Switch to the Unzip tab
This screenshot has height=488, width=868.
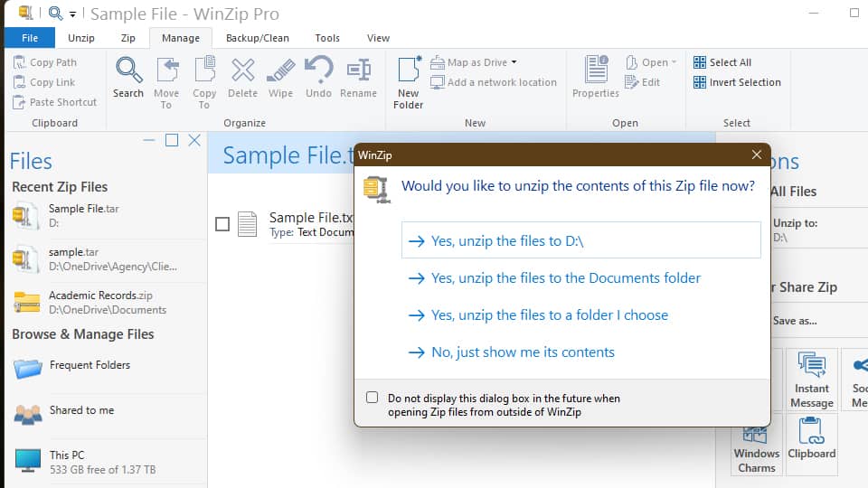(x=81, y=38)
